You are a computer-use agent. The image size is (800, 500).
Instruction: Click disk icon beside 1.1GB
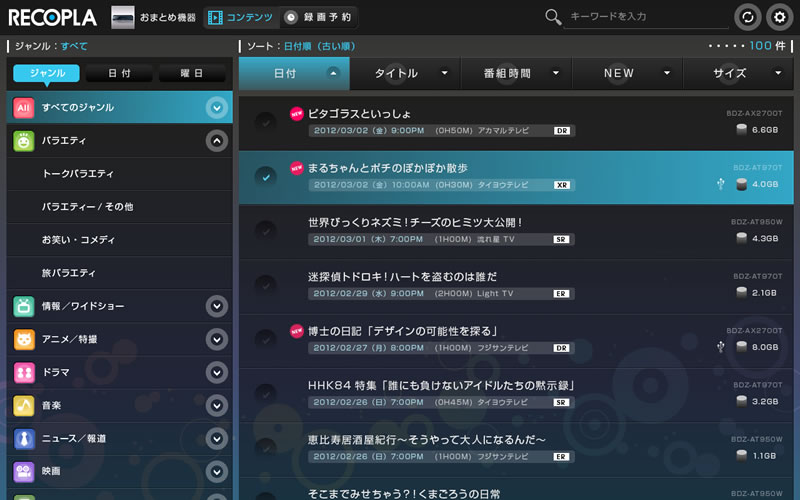(x=741, y=455)
